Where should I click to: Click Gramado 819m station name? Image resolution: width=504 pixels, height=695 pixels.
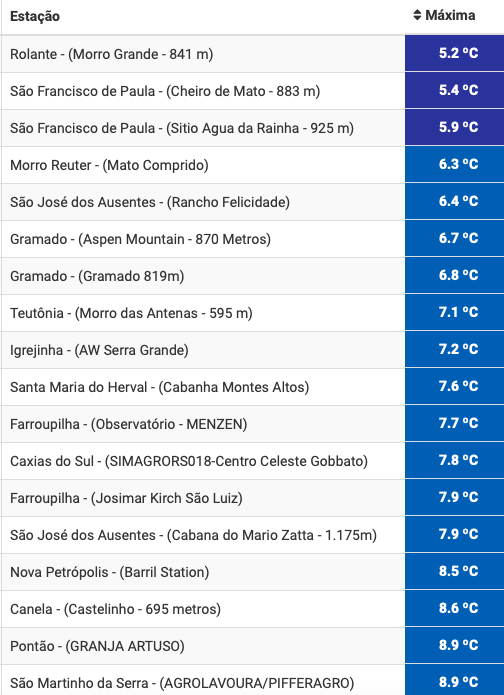tap(97, 277)
